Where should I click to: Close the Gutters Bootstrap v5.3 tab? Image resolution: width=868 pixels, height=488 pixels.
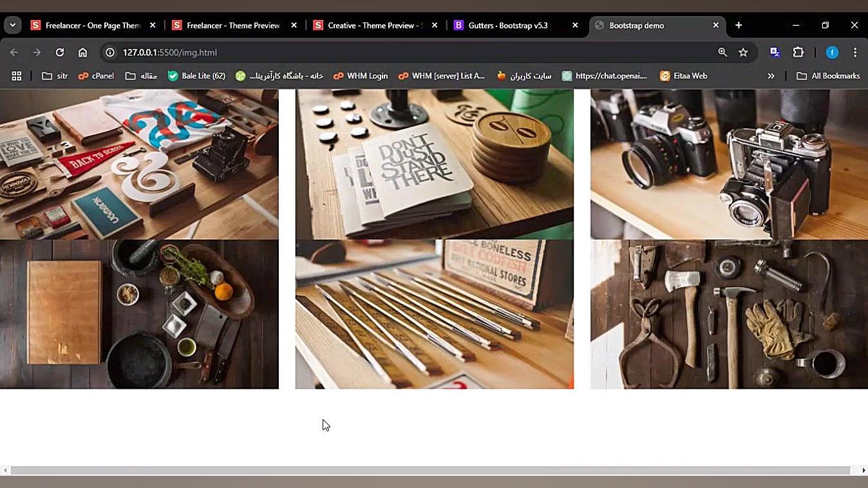[575, 25]
